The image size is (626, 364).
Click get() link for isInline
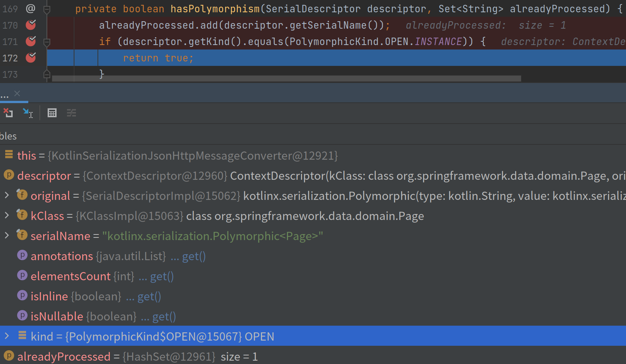[149, 296]
